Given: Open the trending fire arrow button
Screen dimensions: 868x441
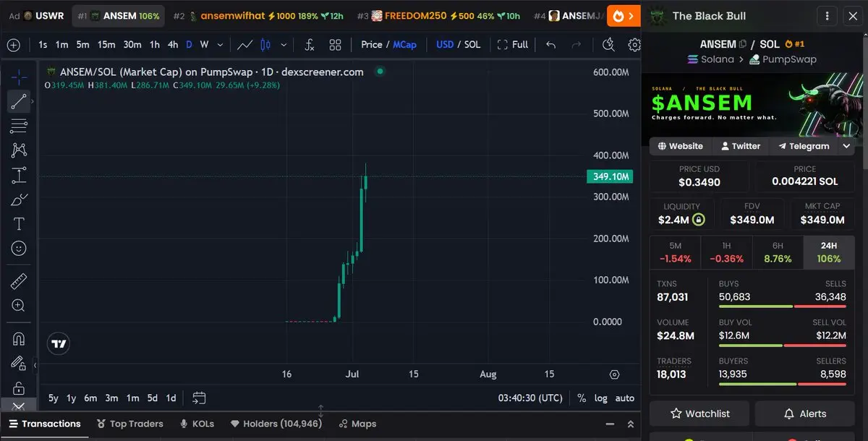Looking at the screenshot, I should [x=624, y=16].
